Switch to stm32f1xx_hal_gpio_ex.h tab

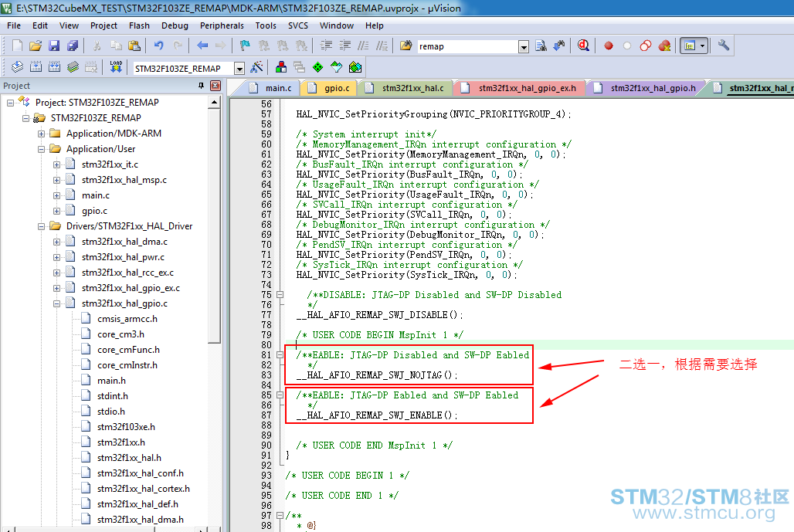point(520,88)
